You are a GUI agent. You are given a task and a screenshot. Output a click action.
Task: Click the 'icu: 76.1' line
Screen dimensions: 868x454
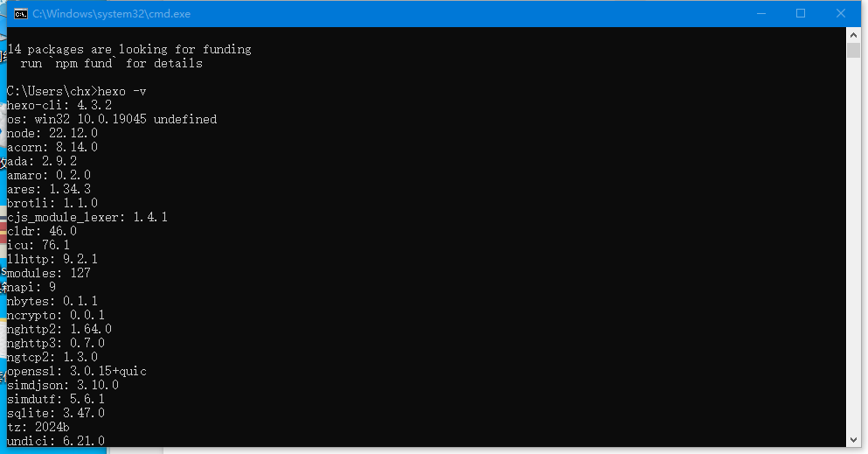(x=38, y=245)
